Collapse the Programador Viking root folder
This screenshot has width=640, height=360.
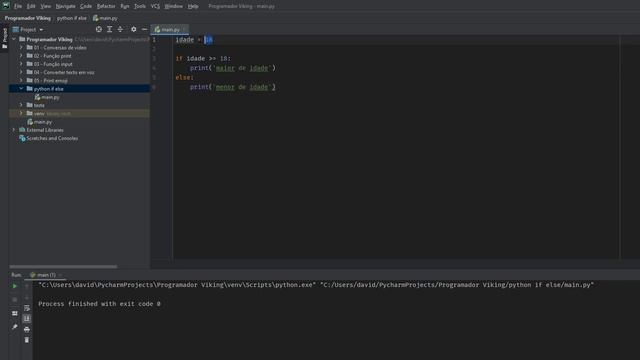[x=14, y=39]
